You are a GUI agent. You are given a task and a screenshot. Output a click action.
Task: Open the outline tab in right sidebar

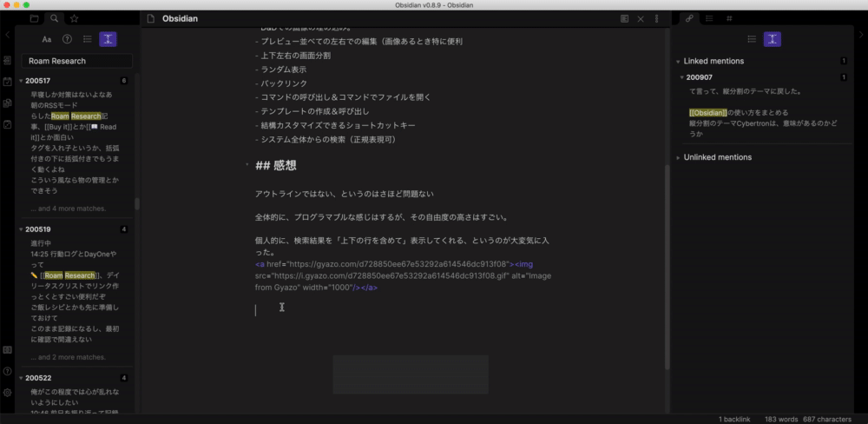click(x=709, y=18)
